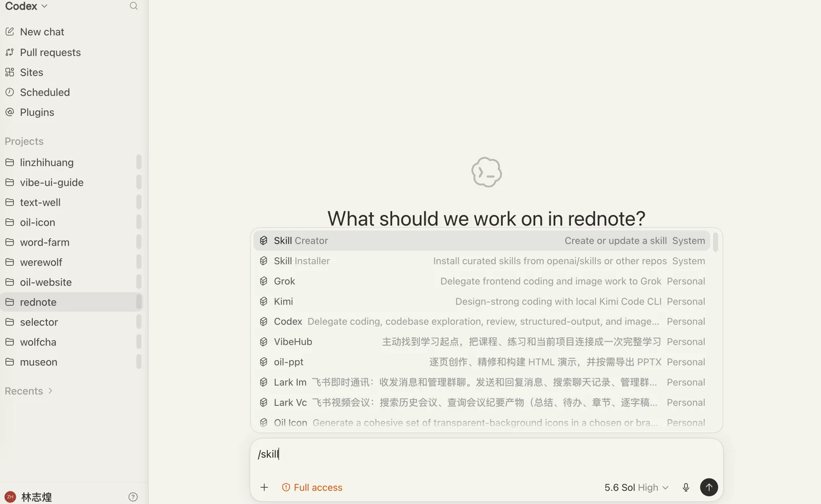Choose the Grok skill
Viewport: 821px width, 504px height.
point(482,281)
